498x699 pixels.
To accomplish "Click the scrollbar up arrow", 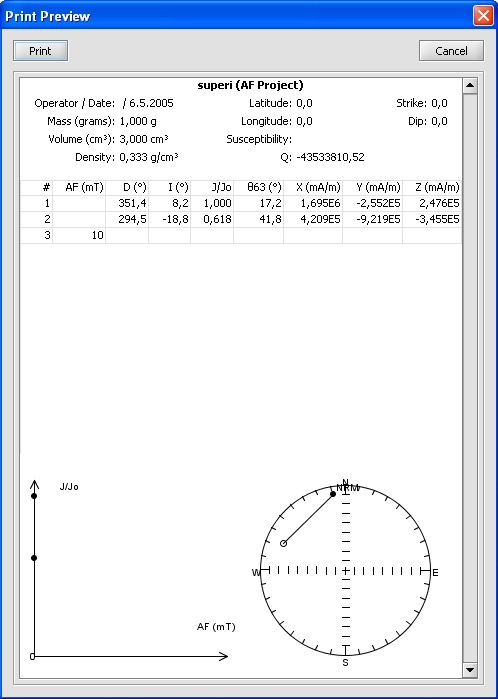I will (470, 85).
